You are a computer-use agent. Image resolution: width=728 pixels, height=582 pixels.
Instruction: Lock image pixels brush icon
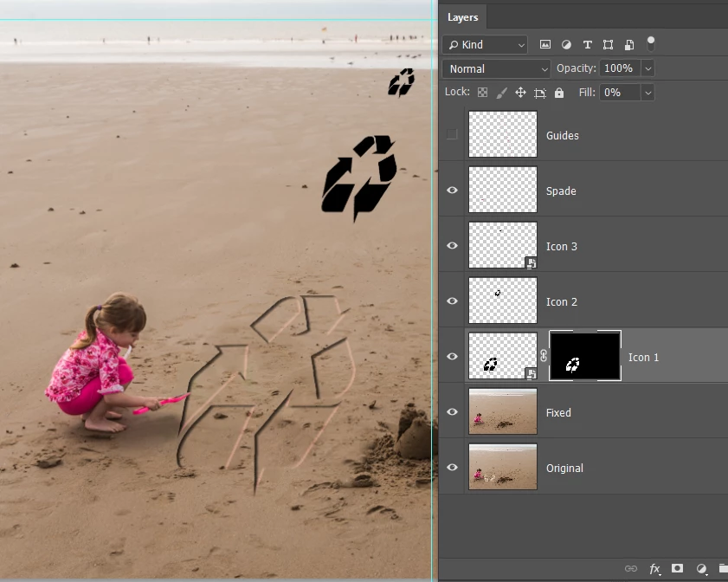pyautogui.click(x=501, y=93)
